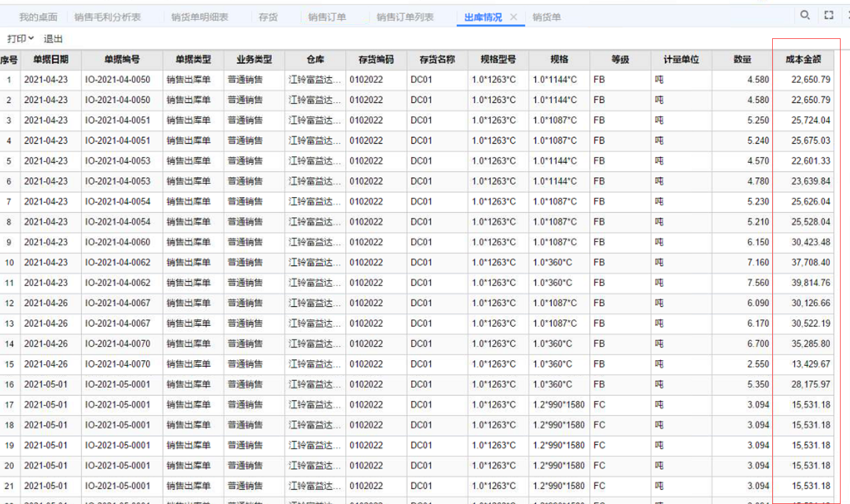Click quantity value 6.090
The image size is (850, 504).
(758, 303)
